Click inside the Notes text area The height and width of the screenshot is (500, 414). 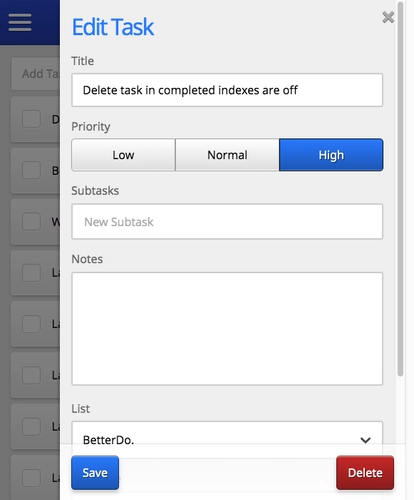[x=227, y=329]
